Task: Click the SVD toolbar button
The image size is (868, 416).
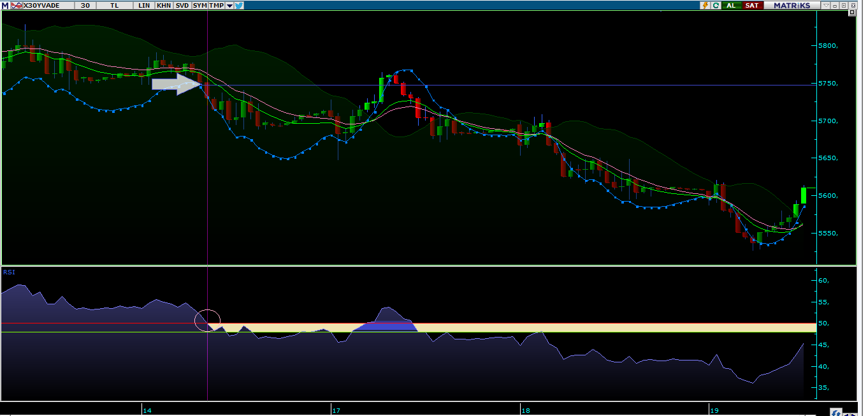Action: 182,5
